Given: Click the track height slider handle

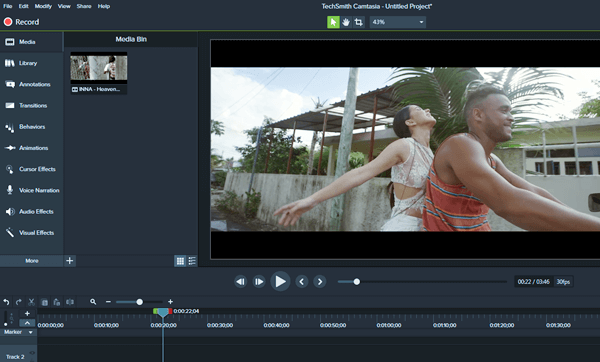Looking at the screenshot, I should 6,324.
